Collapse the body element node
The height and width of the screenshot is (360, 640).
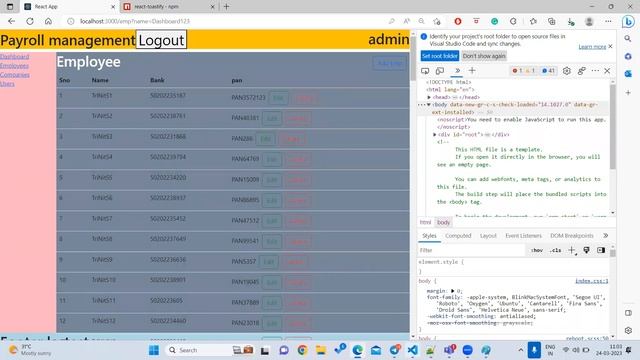[x=429, y=104]
